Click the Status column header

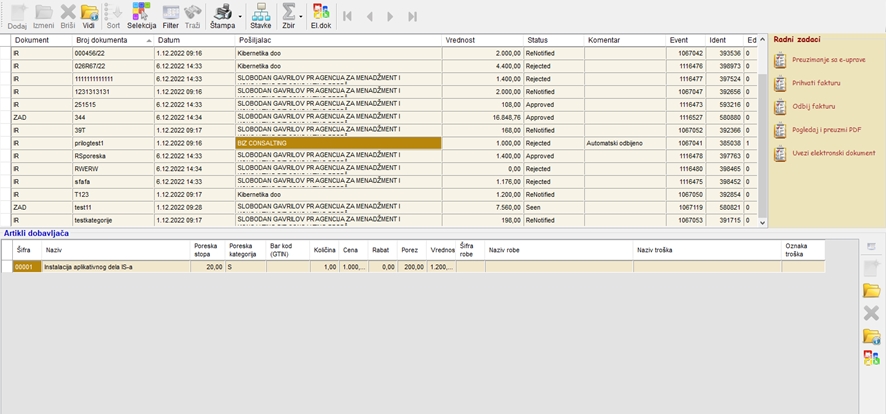[x=538, y=40]
